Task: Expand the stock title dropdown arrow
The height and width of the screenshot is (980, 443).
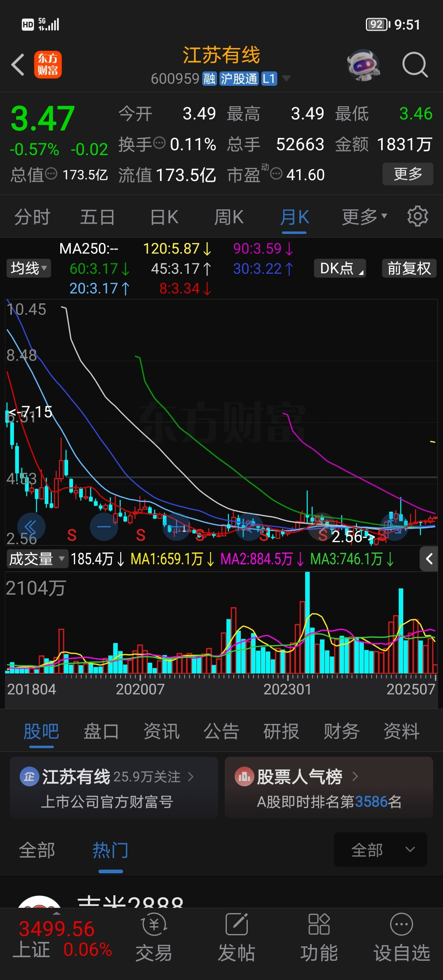Action: [286, 78]
